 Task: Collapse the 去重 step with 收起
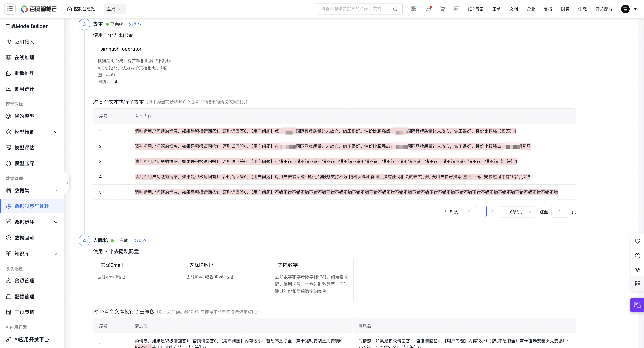[134, 24]
